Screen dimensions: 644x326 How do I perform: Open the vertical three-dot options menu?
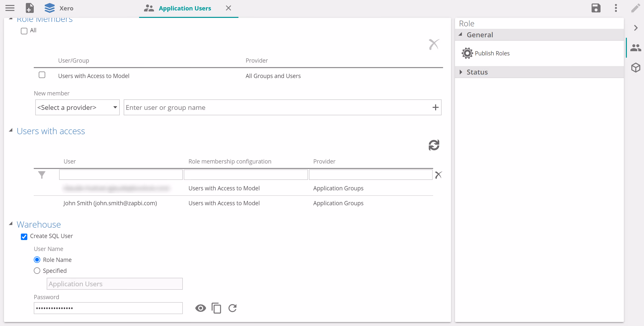tap(616, 8)
